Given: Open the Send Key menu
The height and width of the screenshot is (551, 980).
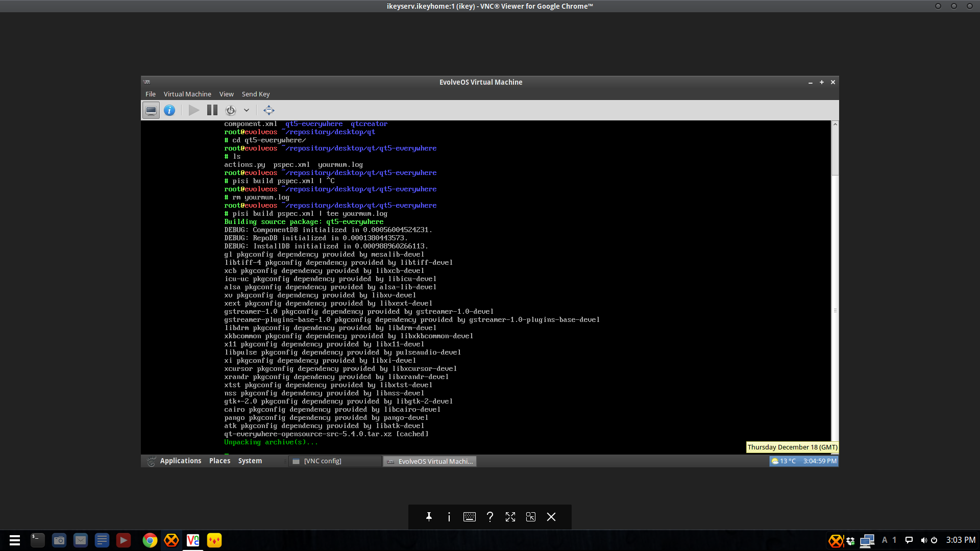Looking at the screenshot, I should (256, 94).
